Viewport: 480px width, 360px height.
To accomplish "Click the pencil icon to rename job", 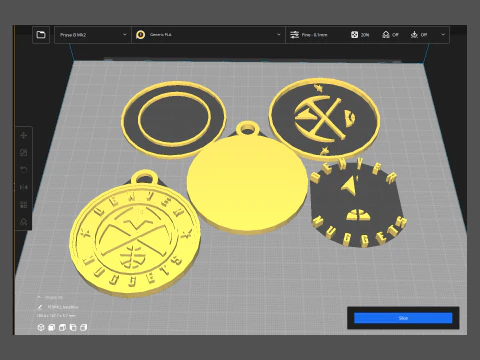I will tap(40, 307).
